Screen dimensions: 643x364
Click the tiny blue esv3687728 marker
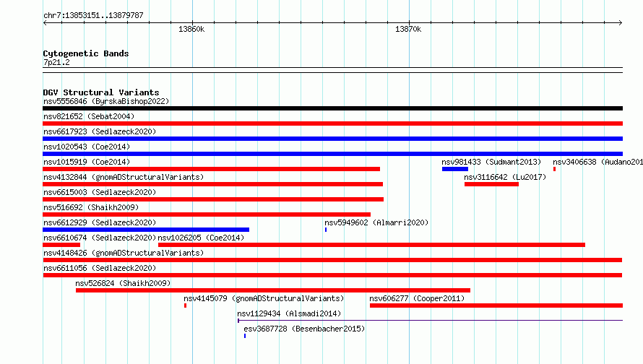(x=245, y=336)
